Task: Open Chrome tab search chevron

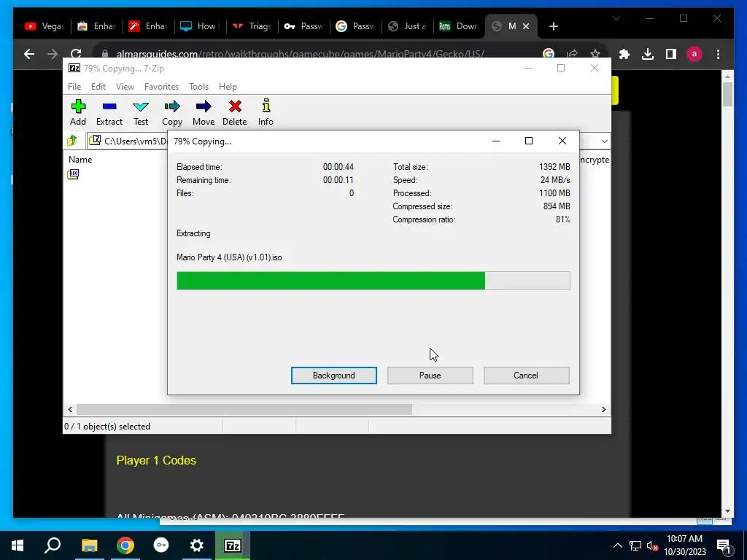Action: point(616,18)
